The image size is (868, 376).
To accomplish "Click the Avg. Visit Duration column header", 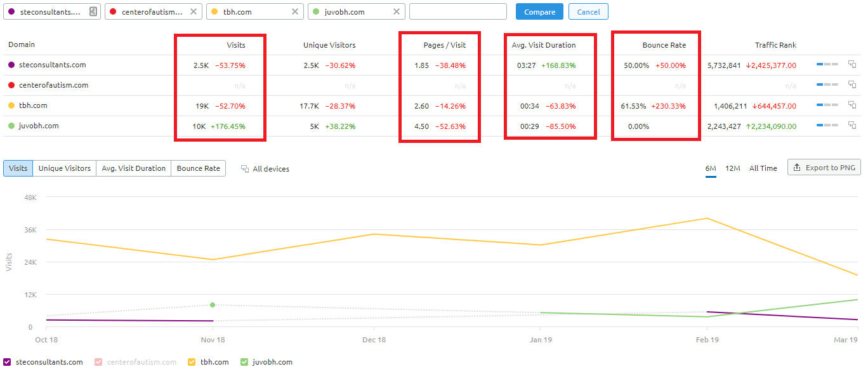I will (x=544, y=45).
